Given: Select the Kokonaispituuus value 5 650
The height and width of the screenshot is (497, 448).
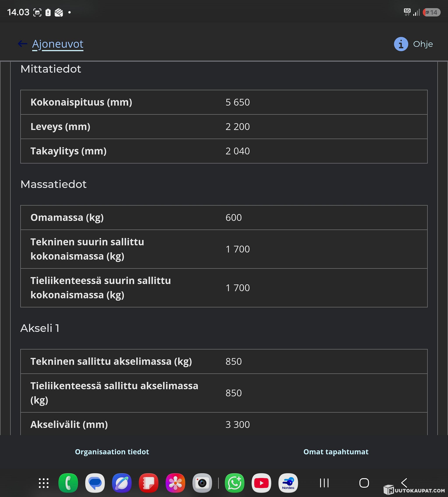Looking at the screenshot, I should [238, 102].
